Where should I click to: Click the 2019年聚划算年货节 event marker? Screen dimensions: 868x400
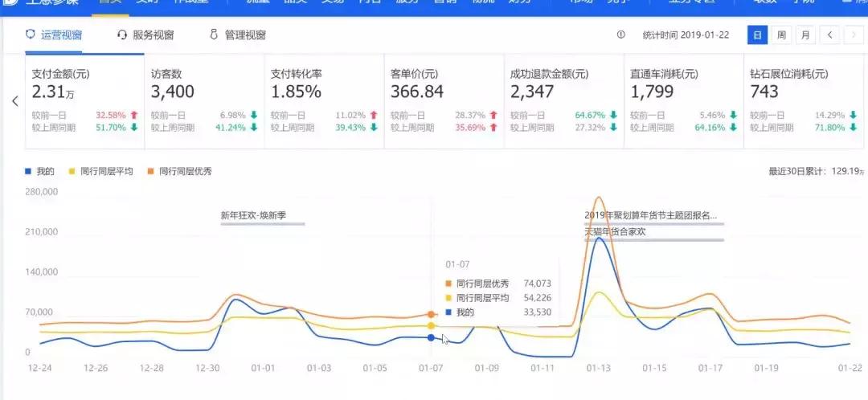click(x=653, y=216)
